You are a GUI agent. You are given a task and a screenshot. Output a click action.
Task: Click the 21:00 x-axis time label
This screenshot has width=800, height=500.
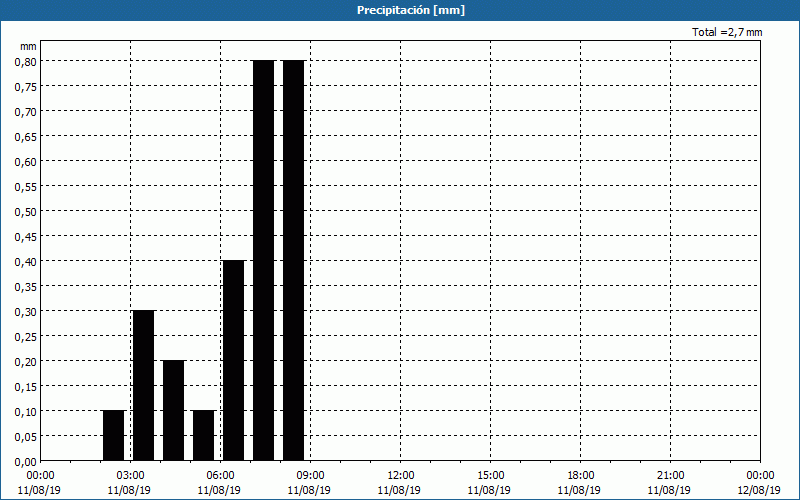coord(670,476)
